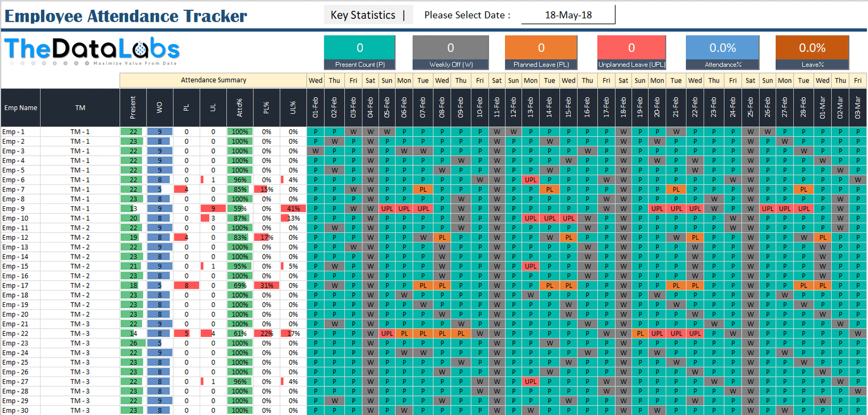Click the UL% column header
The width and height of the screenshot is (868, 415).
(x=293, y=108)
